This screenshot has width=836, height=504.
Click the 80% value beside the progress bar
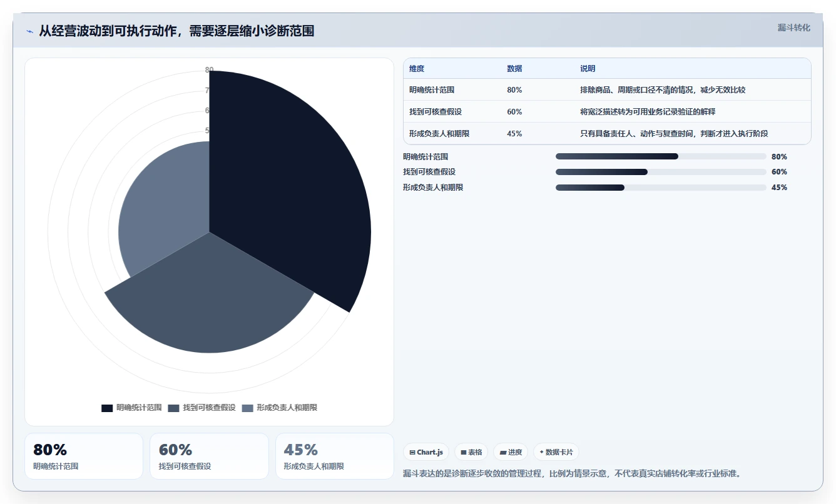[x=779, y=157]
